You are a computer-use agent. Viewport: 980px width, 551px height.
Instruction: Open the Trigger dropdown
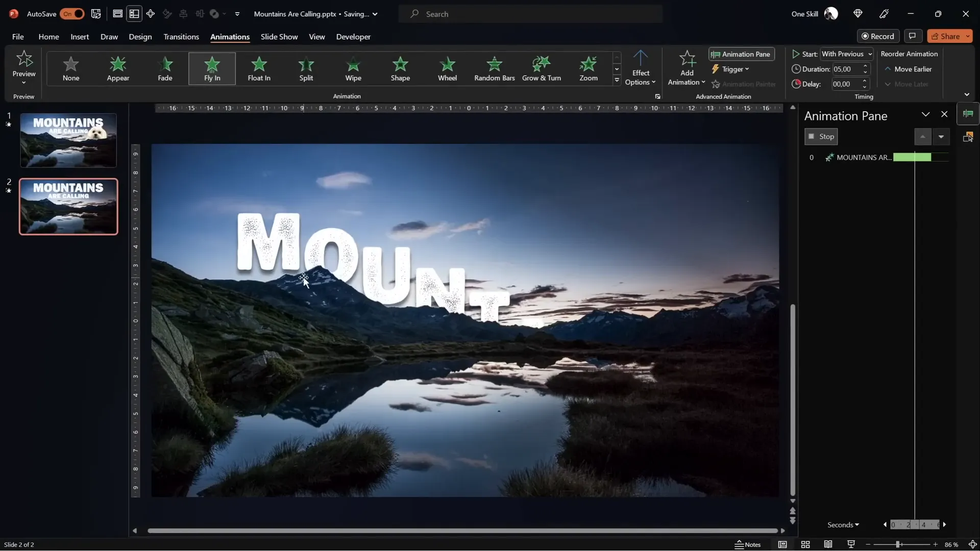tap(730, 69)
